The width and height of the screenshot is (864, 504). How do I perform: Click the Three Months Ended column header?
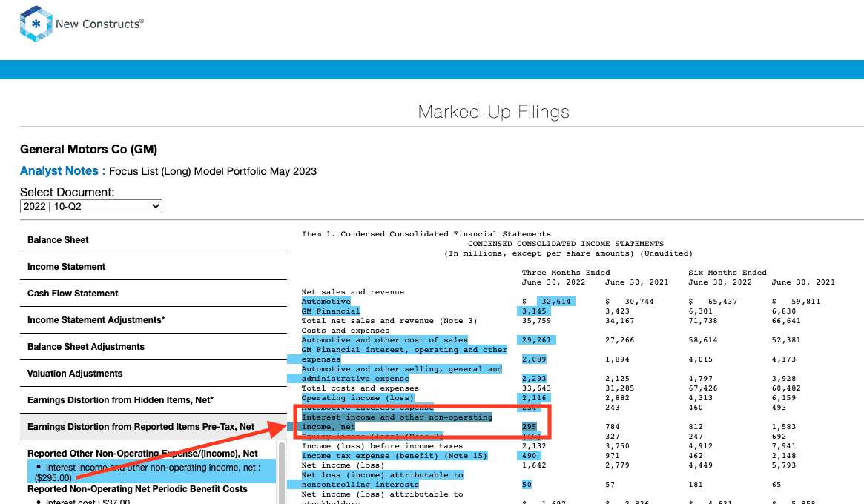click(566, 273)
